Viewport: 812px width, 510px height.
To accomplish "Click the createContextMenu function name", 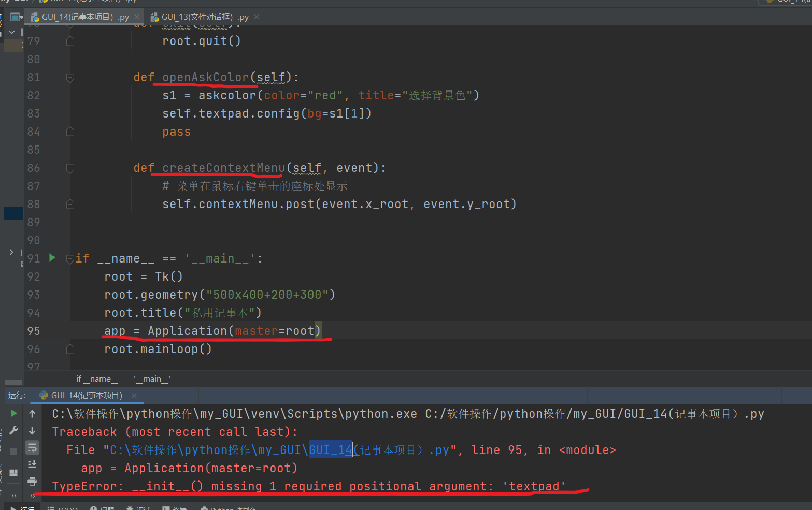I will tap(224, 168).
